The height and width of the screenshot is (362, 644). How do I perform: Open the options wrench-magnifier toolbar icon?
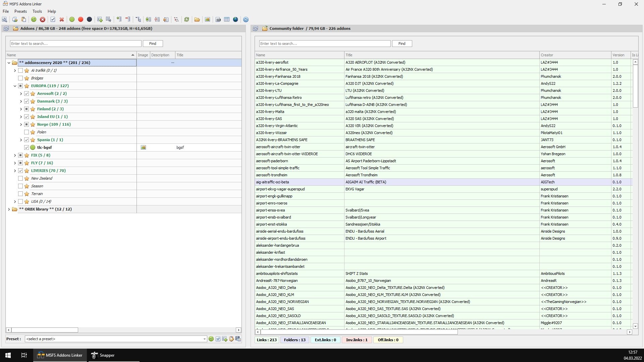pos(5,19)
